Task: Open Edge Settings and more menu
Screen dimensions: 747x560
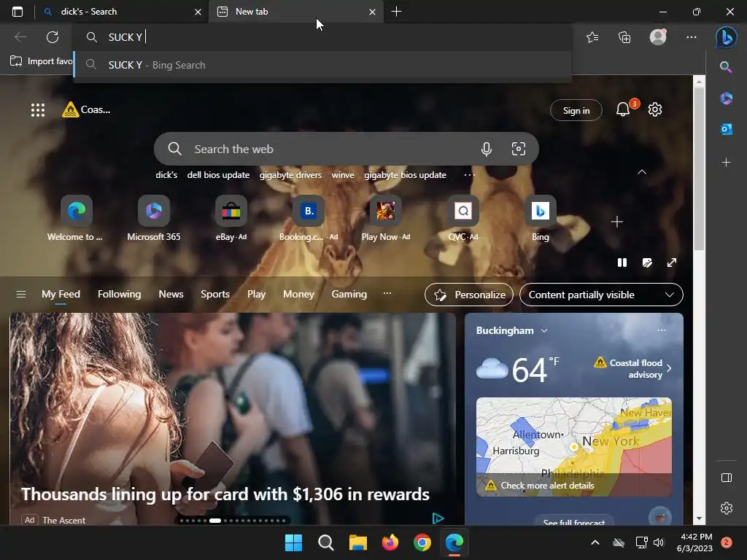Action: 692,37
